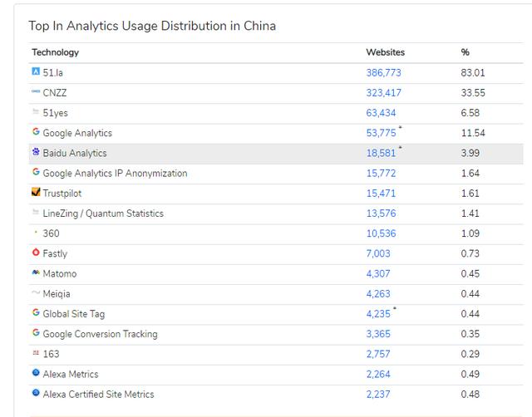The width and height of the screenshot is (532, 417).
Task: Open the 7,003 Fastly websites link
Action: 378,253
